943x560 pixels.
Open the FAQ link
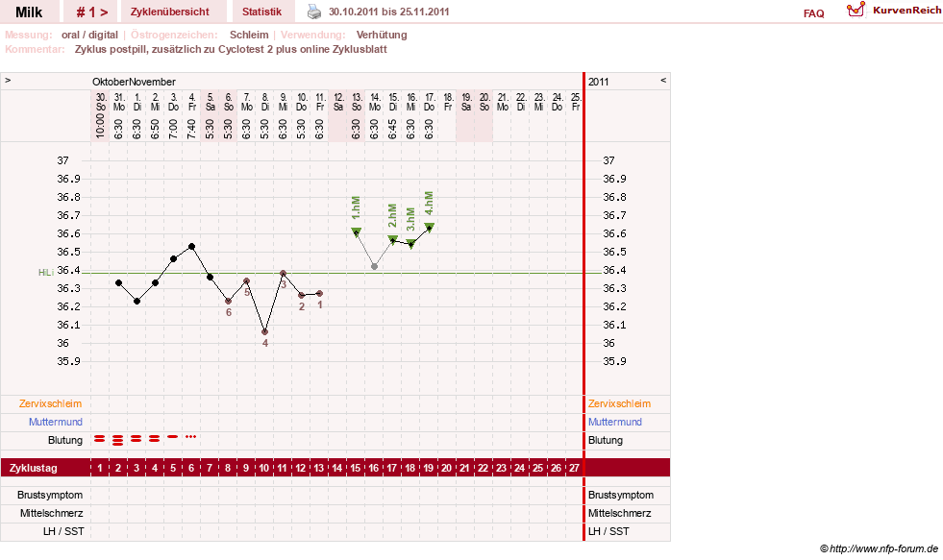tap(813, 13)
